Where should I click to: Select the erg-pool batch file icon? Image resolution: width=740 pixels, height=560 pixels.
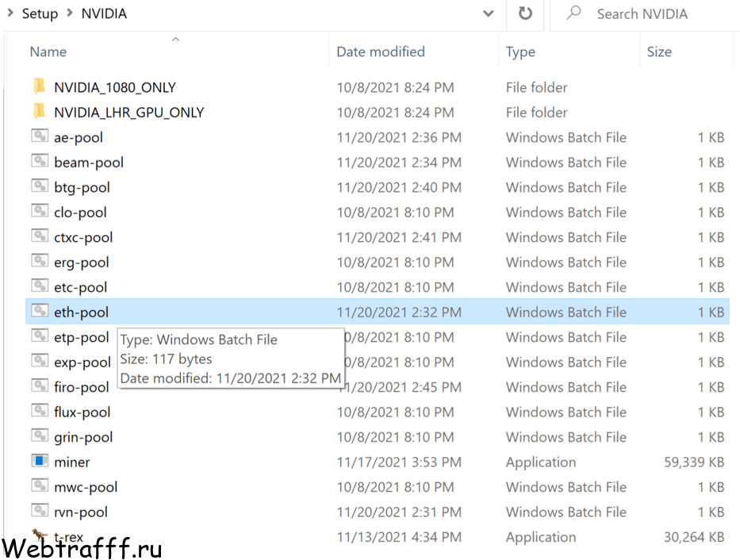point(40,262)
